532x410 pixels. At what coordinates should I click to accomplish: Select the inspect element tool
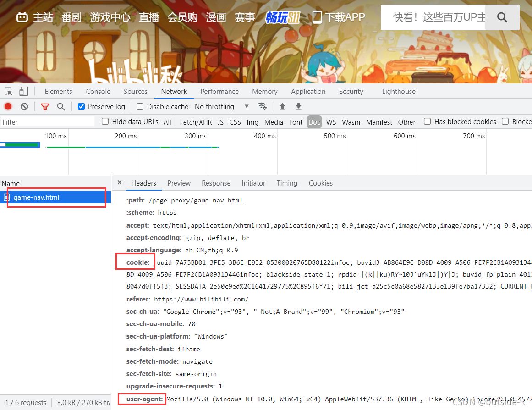coord(8,91)
